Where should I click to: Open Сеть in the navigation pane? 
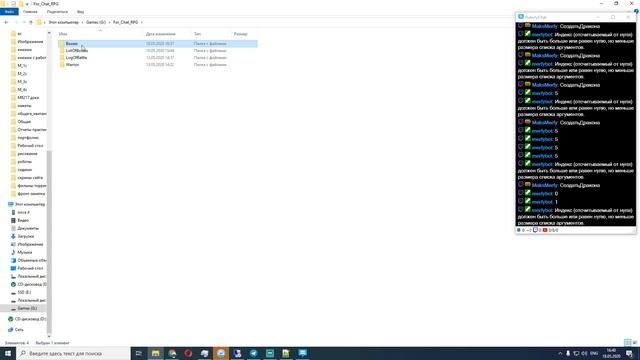19,329
